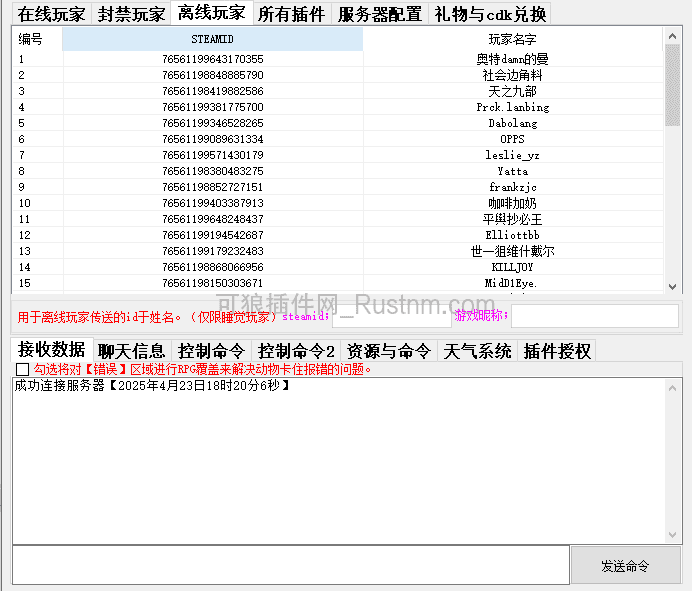Image resolution: width=692 pixels, height=591 pixels.
Task: Select player name Elliottbb
Action: click(512, 235)
